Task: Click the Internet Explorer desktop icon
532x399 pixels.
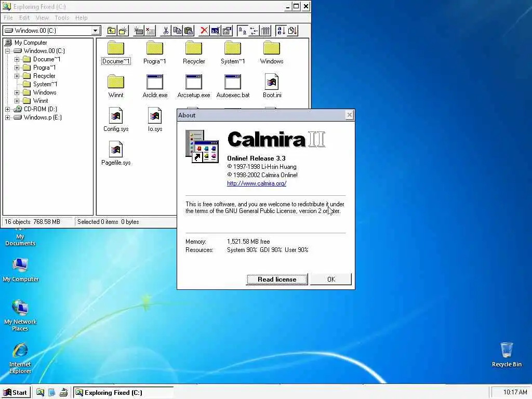Action: tap(20, 358)
